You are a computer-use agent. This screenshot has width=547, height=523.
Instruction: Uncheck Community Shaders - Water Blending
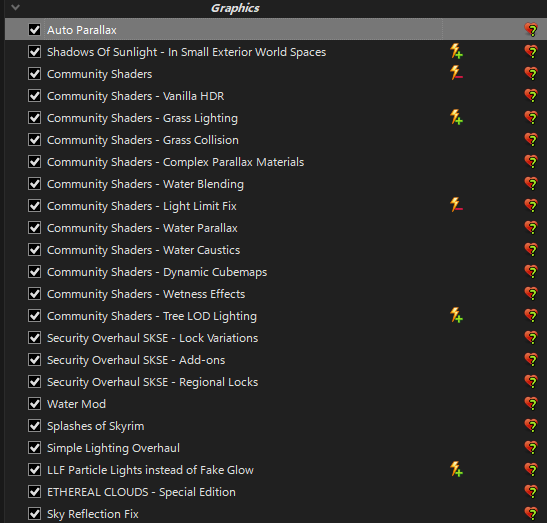(x=35, y=184)
